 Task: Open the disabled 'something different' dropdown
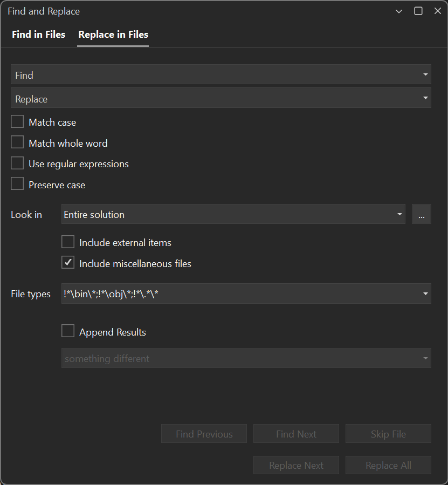pyautogui.click(x=425, y=358)
